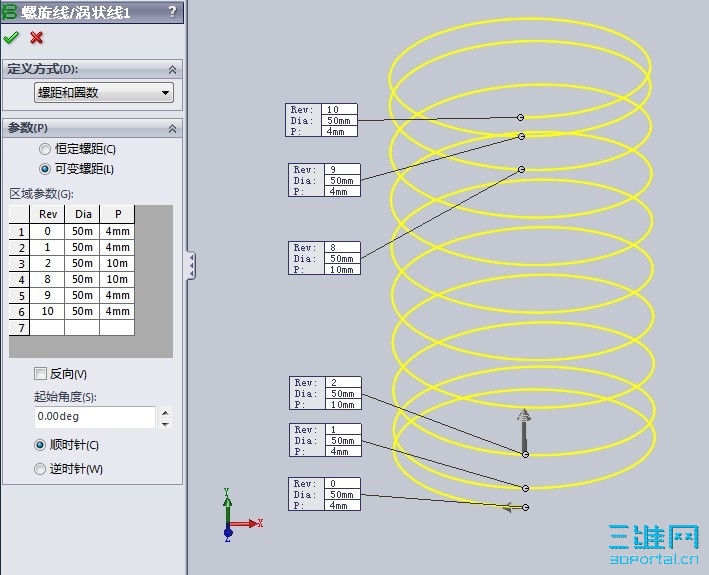The width and height of the screenshot is (709, 575).
Task: Increase start angle with up arrow
Action: click(x=165, y=412)
